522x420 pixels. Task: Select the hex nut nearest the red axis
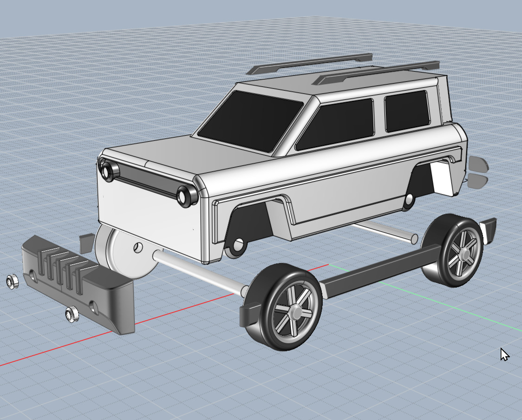tap(72, 314)
